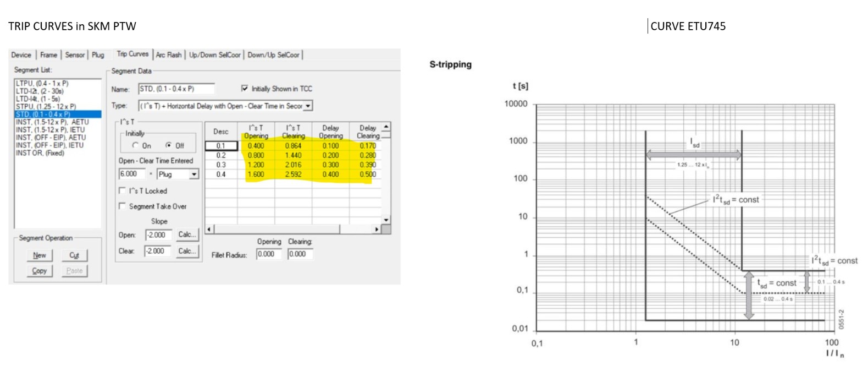
Task: Open the Plug multiplier dropdown
Action: pyautogui.click(x=193, y=174)
